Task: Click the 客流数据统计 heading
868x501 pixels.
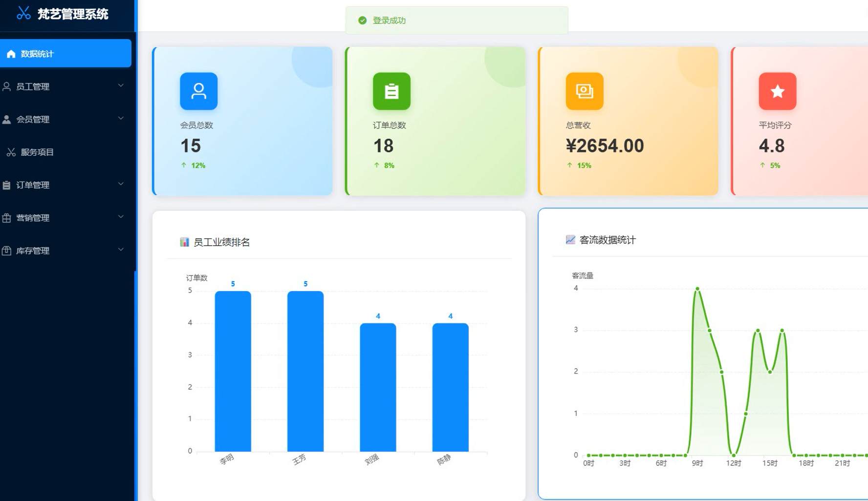Action: pos(608,240)
